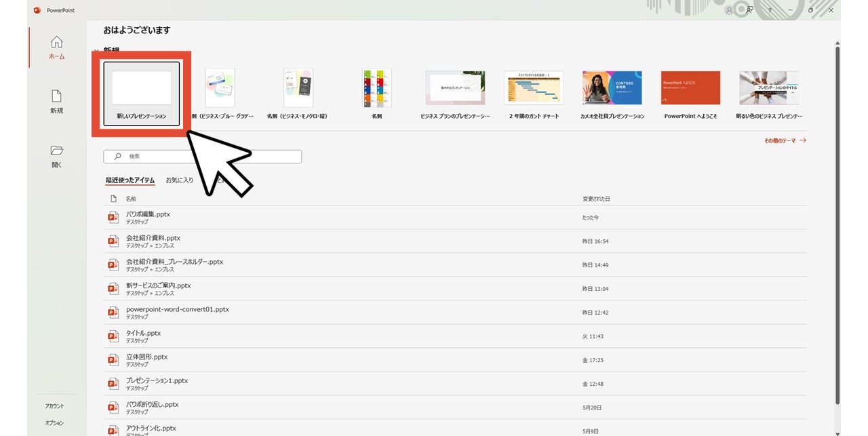868x436 pixels.
Task: Create a 新しいプレゼンテーション blank deck
Action: click(142, 94)
